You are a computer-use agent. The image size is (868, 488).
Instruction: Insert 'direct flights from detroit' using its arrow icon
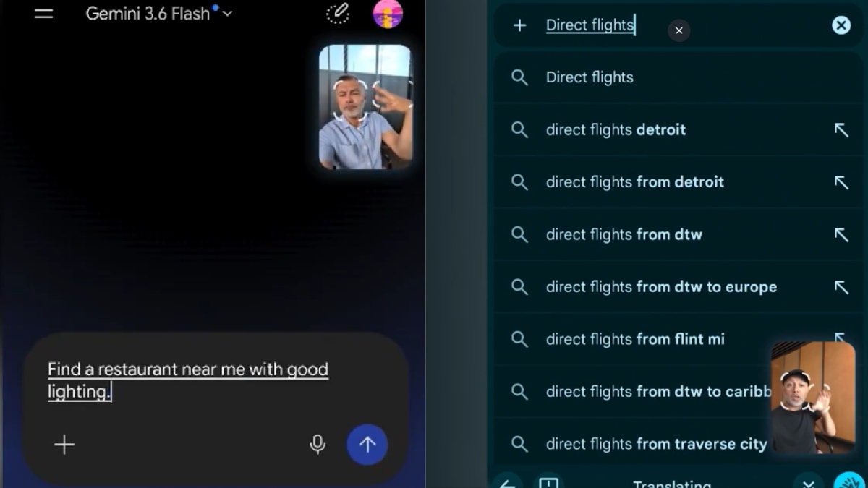(841, 182)
